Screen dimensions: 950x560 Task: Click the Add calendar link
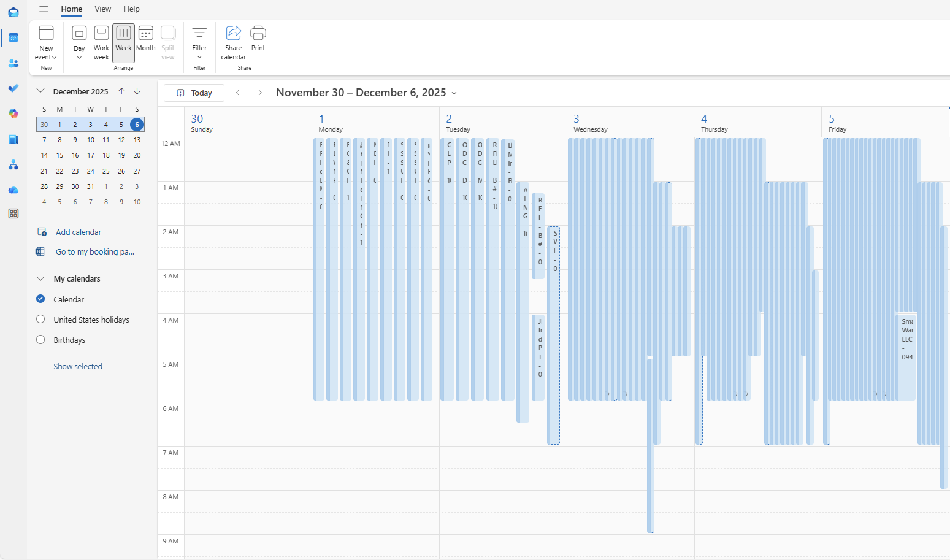click(x=79, y=232)
